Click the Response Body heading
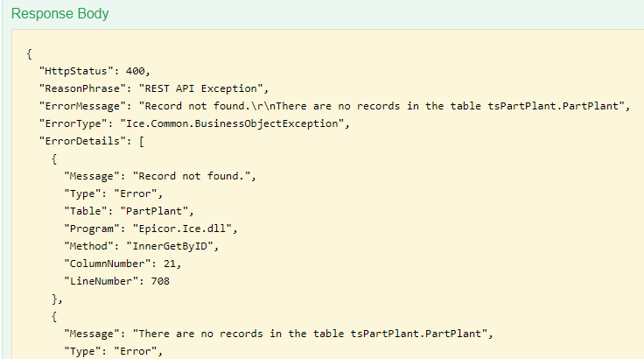Screen dimensions: 644x359 pos(60,15)
